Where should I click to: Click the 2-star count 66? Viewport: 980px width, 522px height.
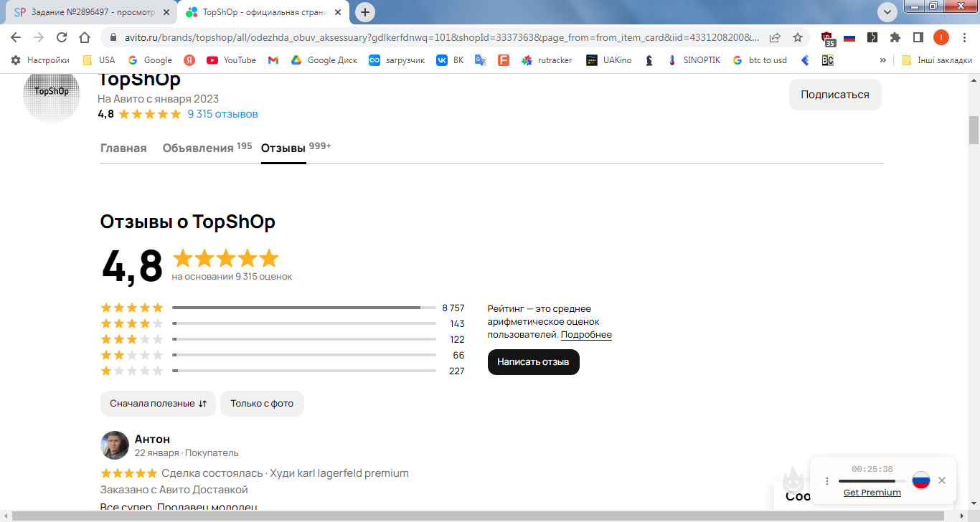point(458,356)
